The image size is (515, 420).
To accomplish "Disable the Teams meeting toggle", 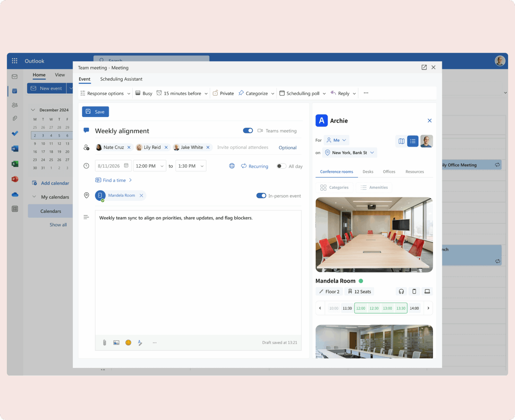I will pyautogui.click(x=248, y=130).
